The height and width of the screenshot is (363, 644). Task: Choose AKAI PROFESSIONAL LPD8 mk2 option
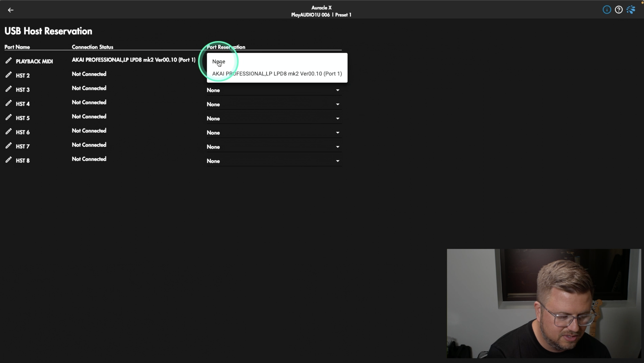[x=277, y=74]
